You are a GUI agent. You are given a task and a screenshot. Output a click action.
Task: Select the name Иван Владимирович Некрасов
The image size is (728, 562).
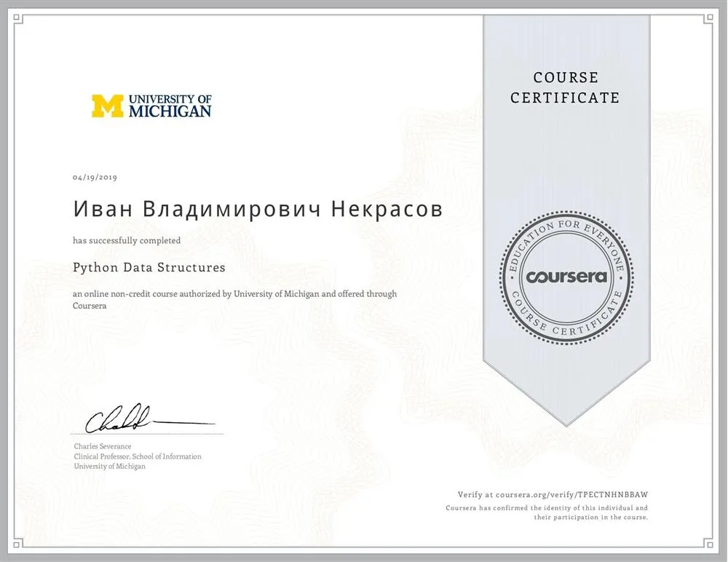pyautogui.click(x=258, y=210)
